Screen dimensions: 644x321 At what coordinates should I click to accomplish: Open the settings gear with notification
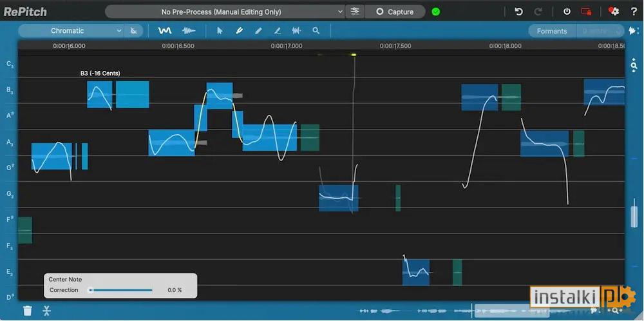pyautogui.click(x=614, y=12)
